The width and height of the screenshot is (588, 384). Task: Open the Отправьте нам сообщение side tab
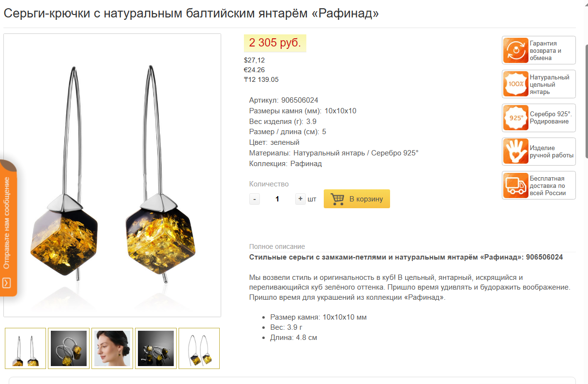pos(8,228)
